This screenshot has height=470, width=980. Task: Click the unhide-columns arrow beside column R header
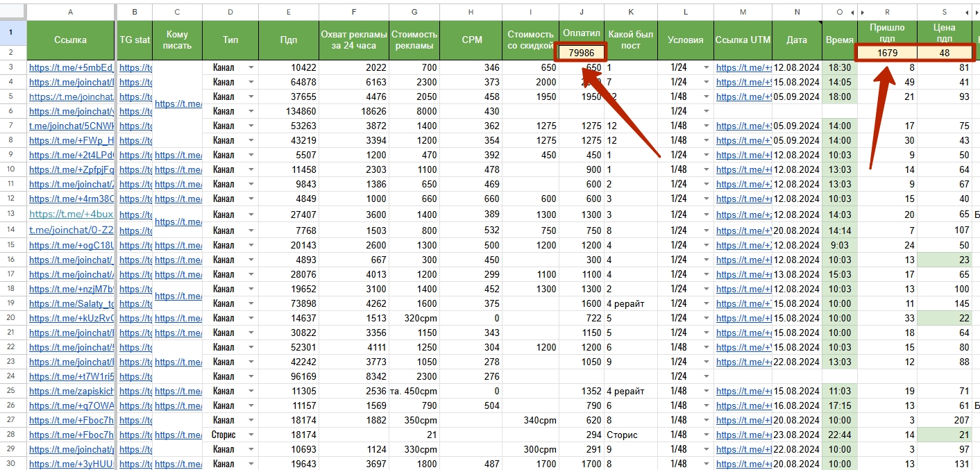click(863, 12)
